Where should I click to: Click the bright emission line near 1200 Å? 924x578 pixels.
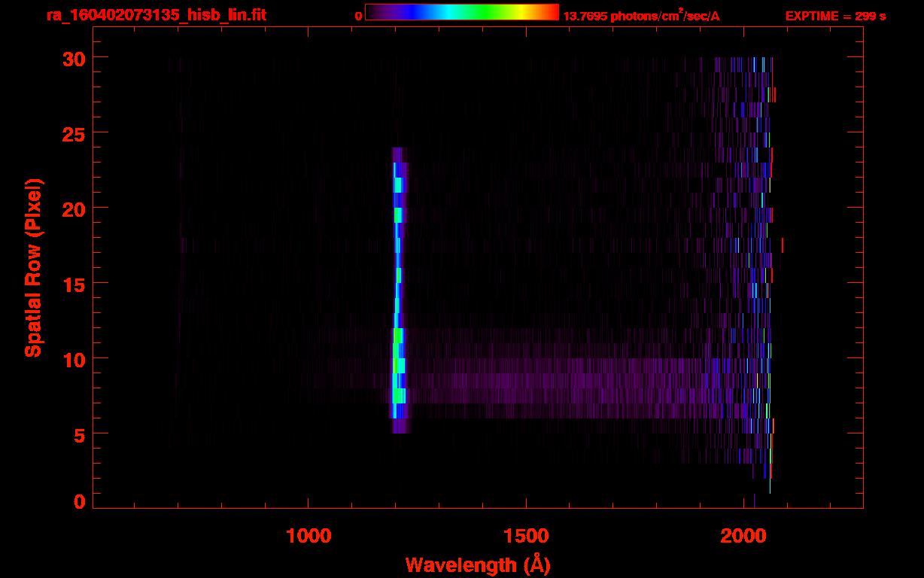(x=398, y=290)
